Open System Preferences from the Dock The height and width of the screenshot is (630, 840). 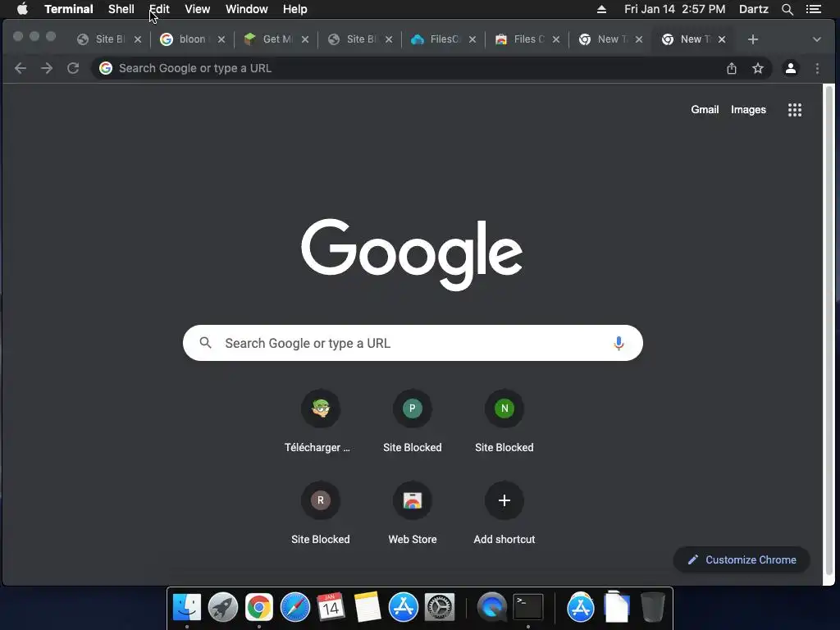(x=440, y=607)
